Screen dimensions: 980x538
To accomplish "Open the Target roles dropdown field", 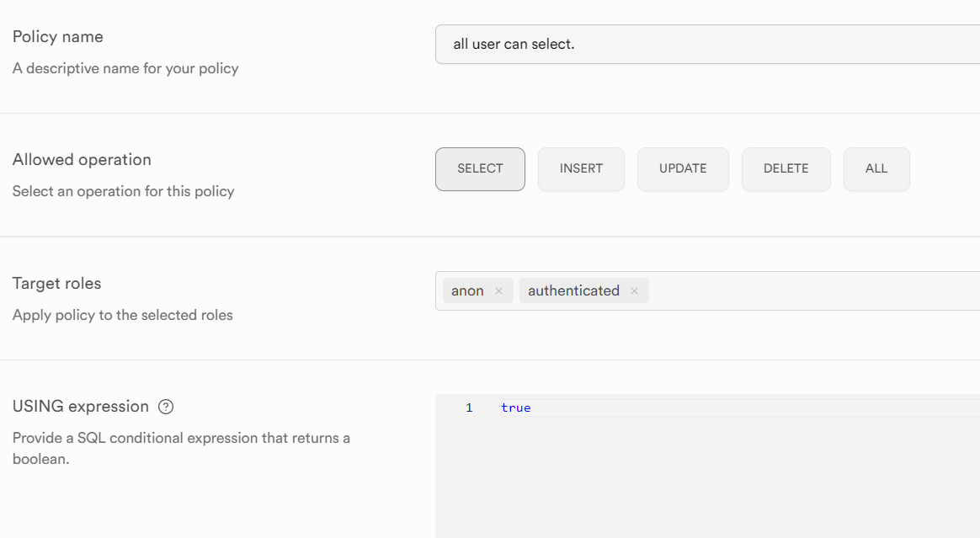I will point(808,291).
